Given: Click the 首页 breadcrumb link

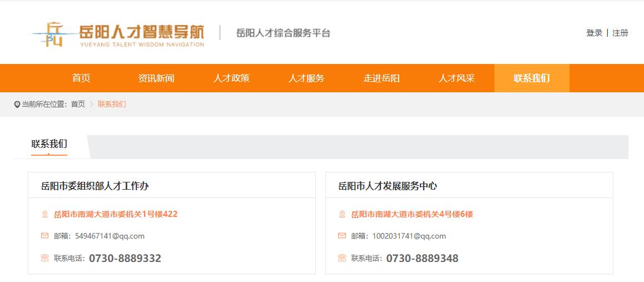Looking at the screenshot, I should pos(78,104).
